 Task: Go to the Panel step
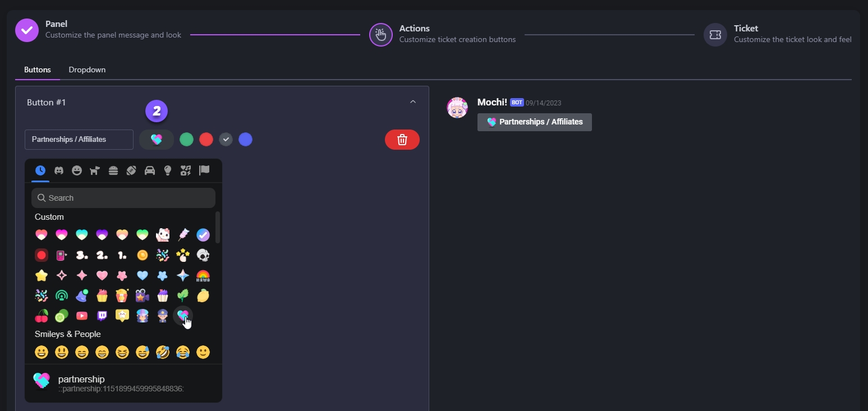[x=99, y=30]
